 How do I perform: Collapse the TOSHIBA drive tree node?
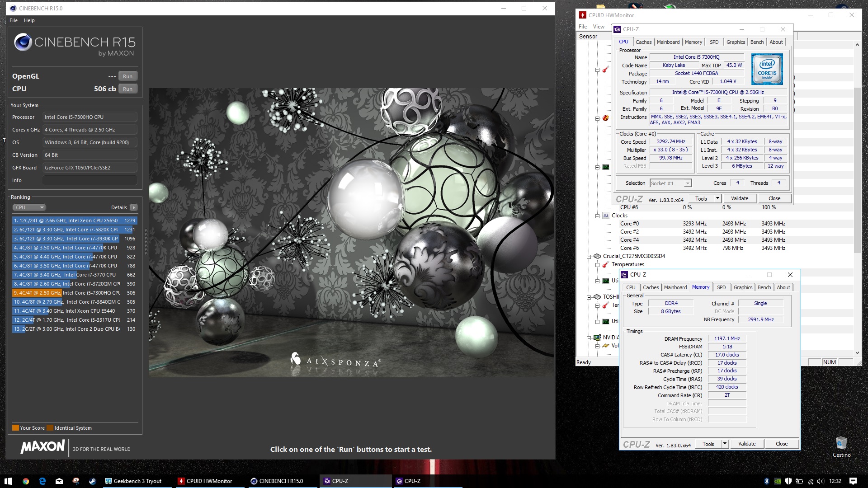589,297
